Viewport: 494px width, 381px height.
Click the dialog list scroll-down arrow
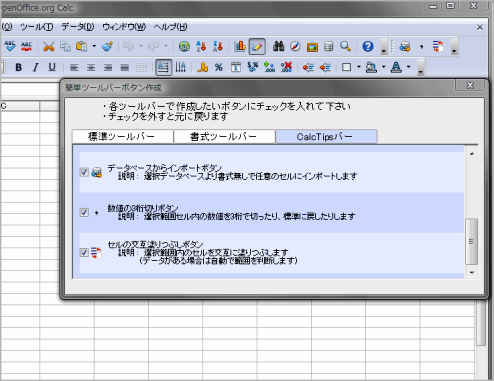click(472, 272)
